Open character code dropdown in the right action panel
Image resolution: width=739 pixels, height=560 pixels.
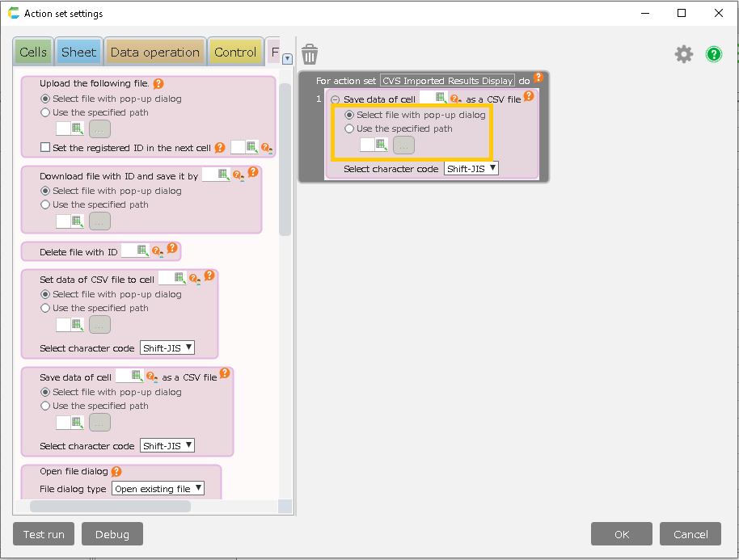pyautogui.click(x=471, y=169)
